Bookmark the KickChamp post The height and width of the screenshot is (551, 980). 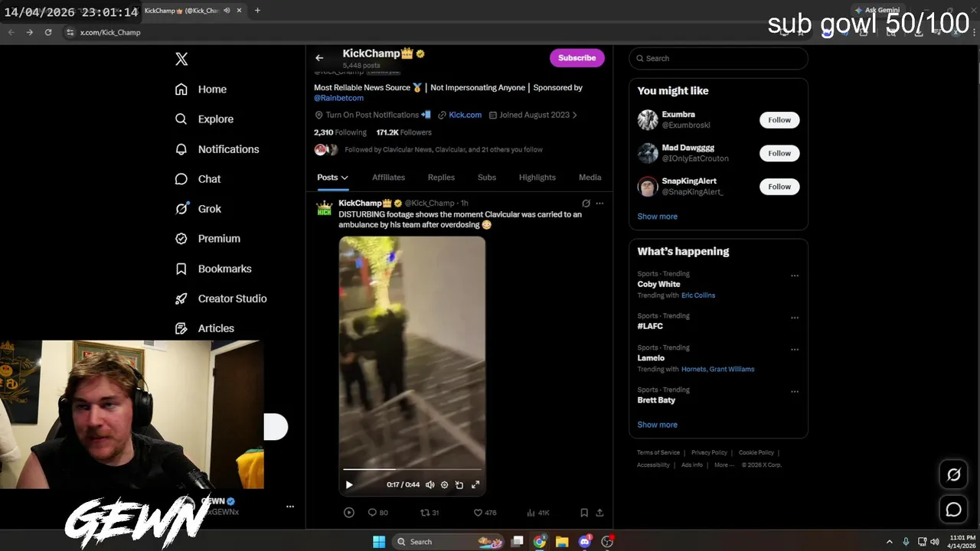click(583, 513)
